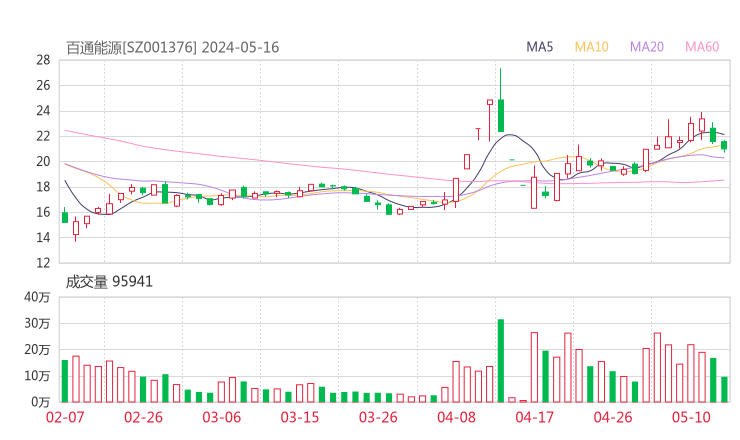
Task: Click the price axis value 22
Action: point(43,136)
